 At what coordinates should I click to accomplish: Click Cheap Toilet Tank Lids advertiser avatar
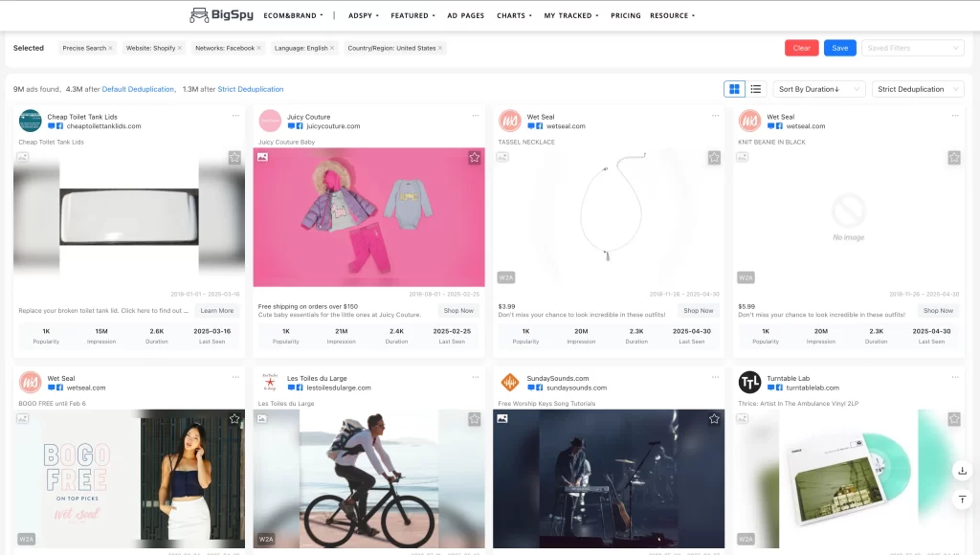coord(30,121)
